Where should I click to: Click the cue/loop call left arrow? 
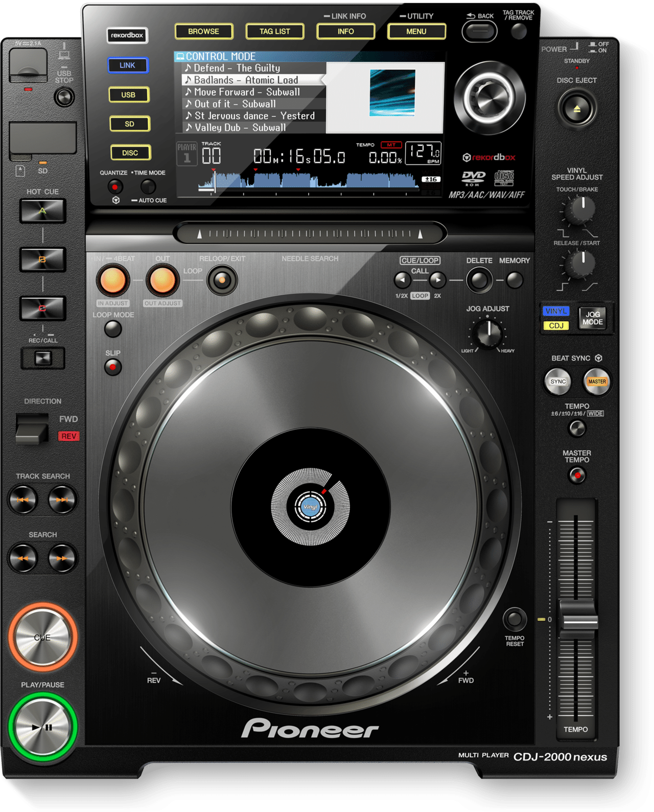(403, 280)
